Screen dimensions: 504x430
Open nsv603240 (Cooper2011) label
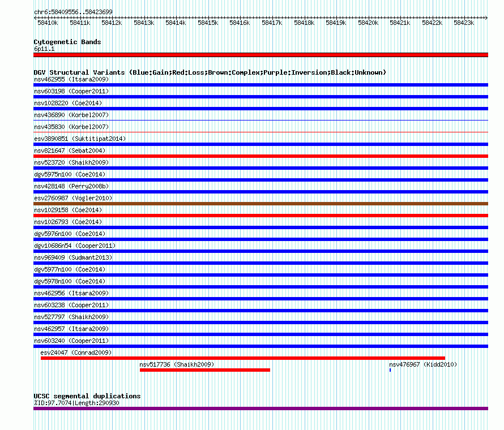coord(71,341)
